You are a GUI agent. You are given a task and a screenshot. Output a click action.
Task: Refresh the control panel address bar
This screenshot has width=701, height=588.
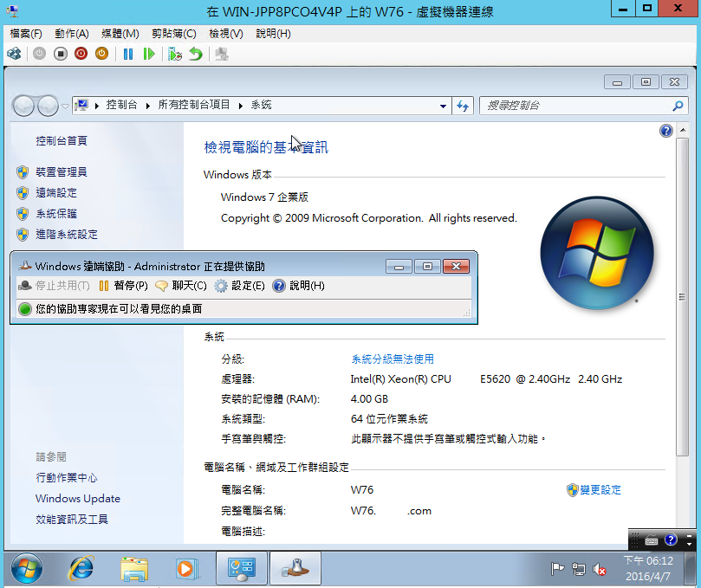pyautogui.click(x=463, y=106)
